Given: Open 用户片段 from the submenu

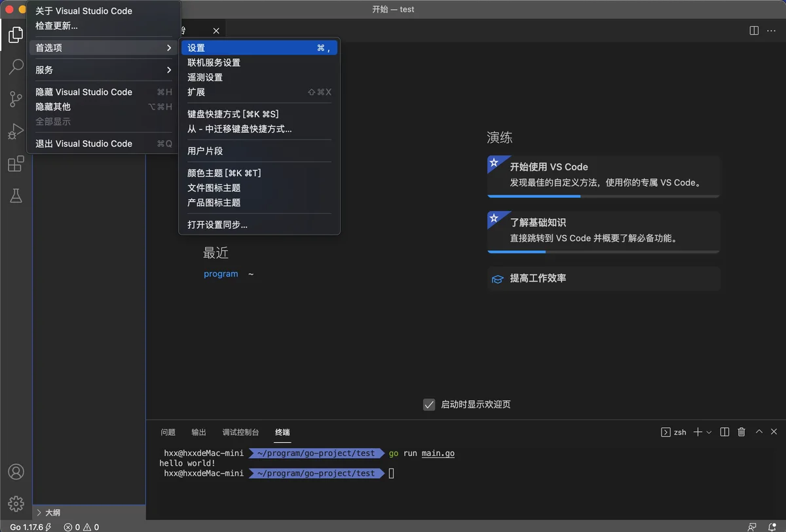Looking at the screenshot, I should [x=259, y=151].
